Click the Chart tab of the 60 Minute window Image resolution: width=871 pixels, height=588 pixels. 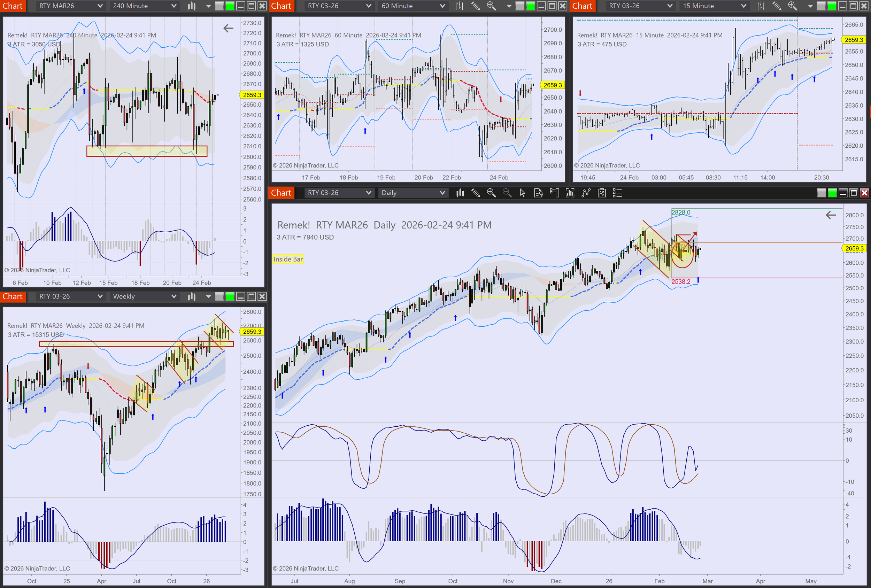pos(281,6)
